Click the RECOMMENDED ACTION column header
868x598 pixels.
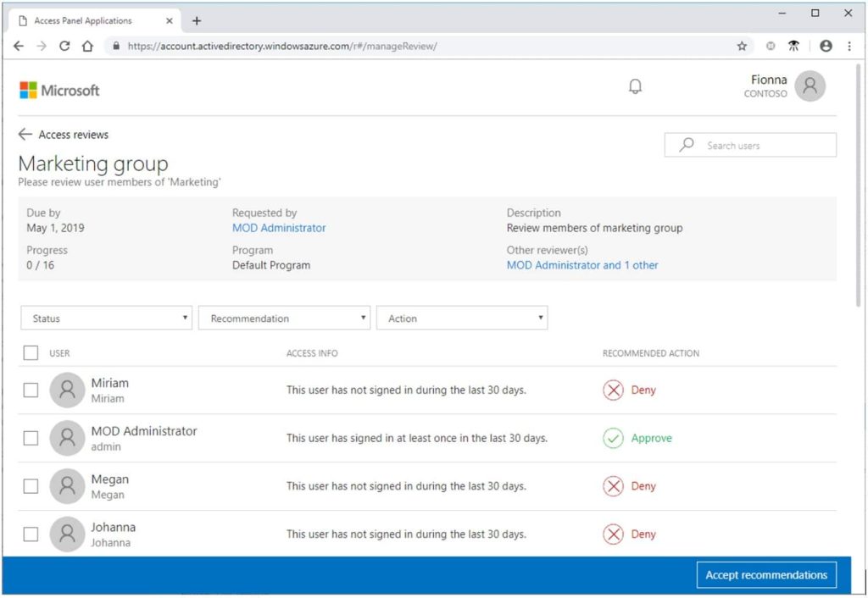pyautogui.click(x=650, y=353)
